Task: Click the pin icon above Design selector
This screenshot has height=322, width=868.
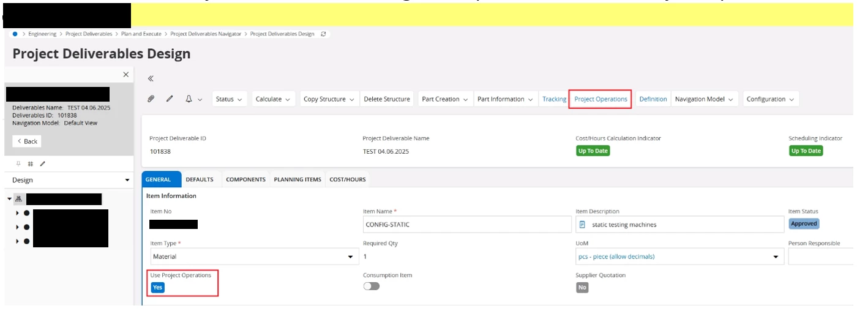Action: coord(18,163)
